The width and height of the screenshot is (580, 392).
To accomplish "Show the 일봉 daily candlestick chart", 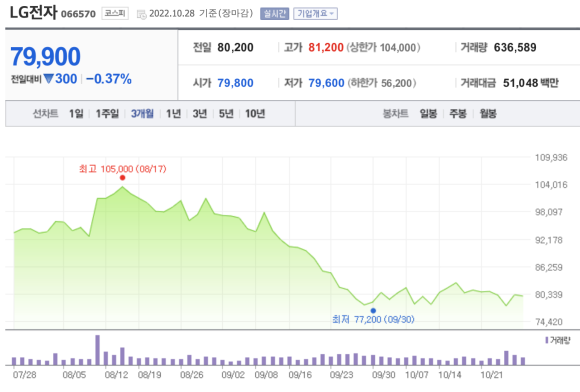I will (428, 114).
